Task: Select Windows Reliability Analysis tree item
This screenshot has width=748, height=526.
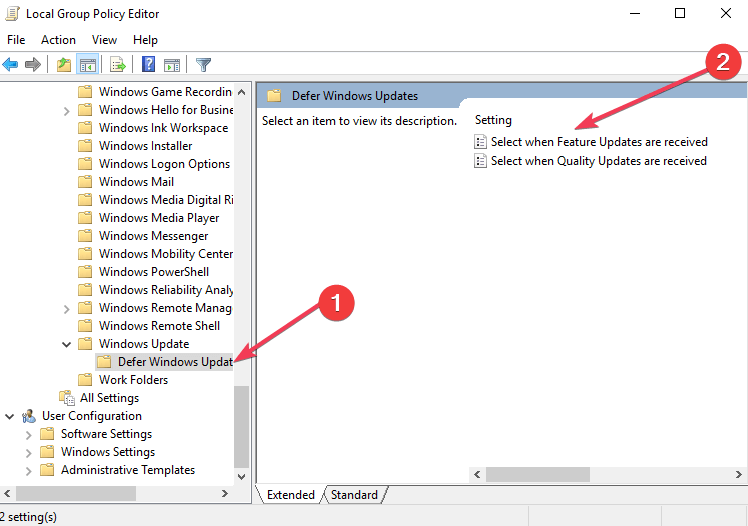Action: [166, 289]
